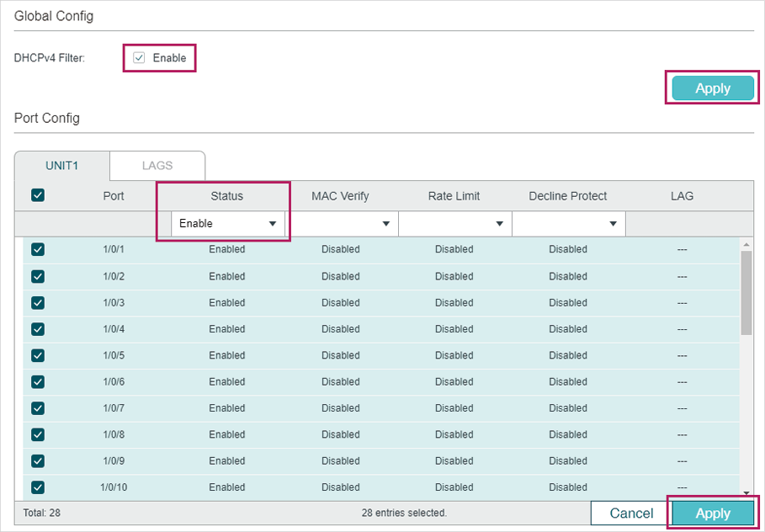Uncheck the checkbox for port 1/0/8
This screenshot has width=765, height=532.
38,434
